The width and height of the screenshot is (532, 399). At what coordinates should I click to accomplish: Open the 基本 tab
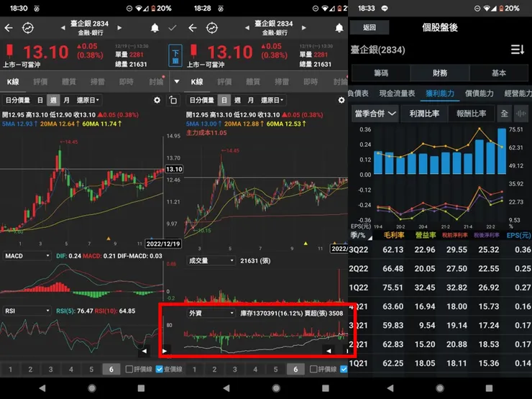(x=499, y=73)
